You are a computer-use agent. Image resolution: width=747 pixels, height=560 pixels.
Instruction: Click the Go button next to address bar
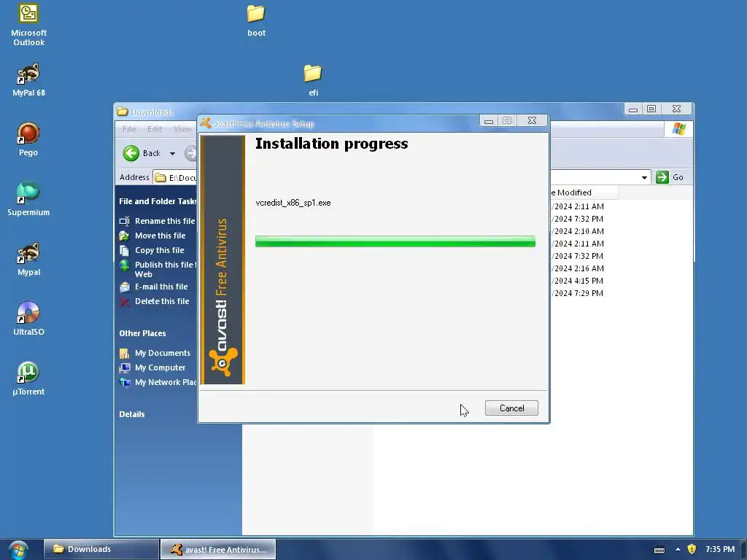[x=670, y=177]
